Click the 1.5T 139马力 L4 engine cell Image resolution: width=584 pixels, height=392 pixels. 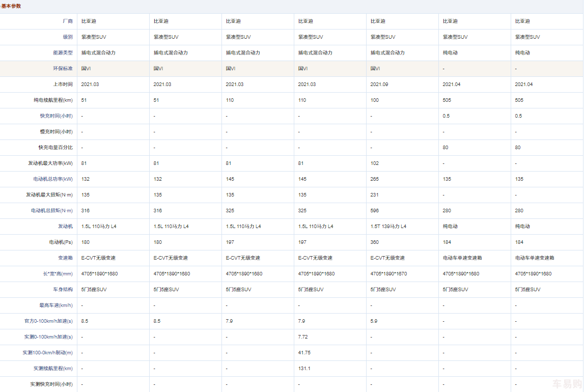pos(388,227)
